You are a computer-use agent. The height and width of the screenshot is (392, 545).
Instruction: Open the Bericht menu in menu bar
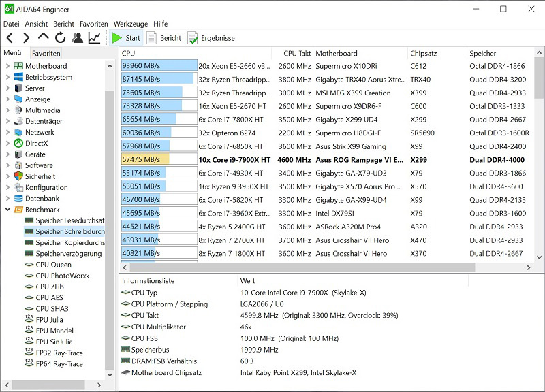pyautogui.click(x=63, y=24)
